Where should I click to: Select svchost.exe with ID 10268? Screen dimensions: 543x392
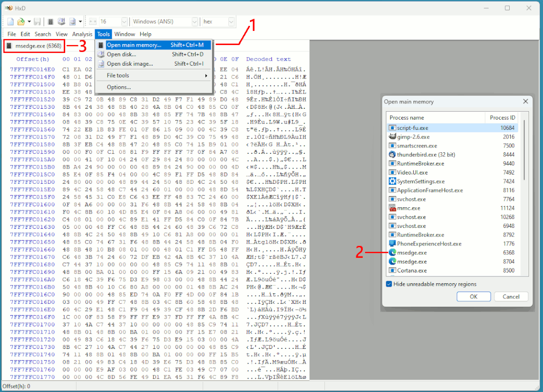(x=453, y=217)
